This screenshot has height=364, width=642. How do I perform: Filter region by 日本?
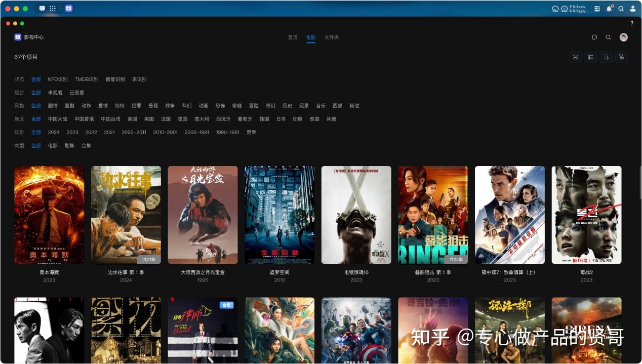[x=281, y=119]
